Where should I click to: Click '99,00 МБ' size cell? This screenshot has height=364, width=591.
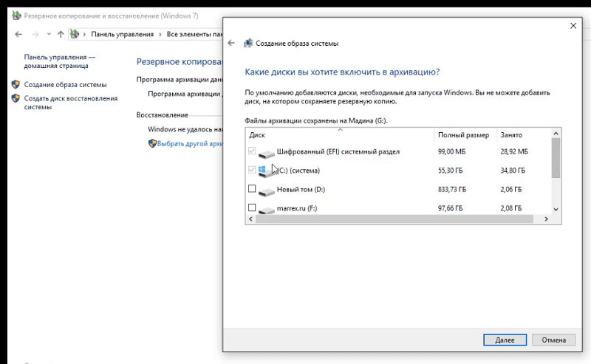(451, 151)
